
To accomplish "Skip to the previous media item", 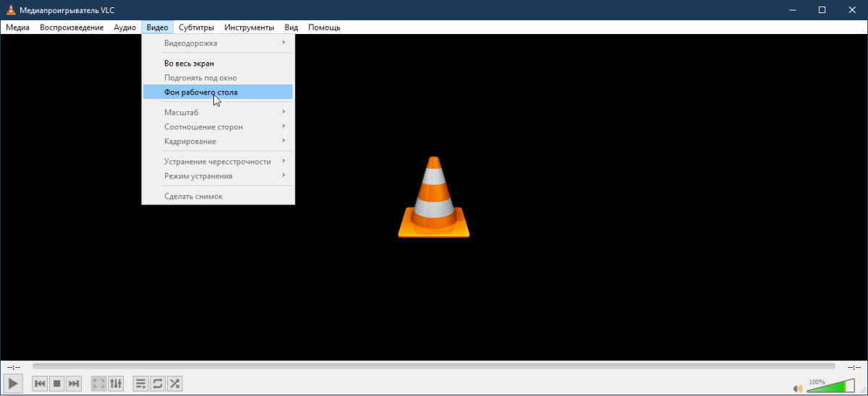I will coord(41,383).
